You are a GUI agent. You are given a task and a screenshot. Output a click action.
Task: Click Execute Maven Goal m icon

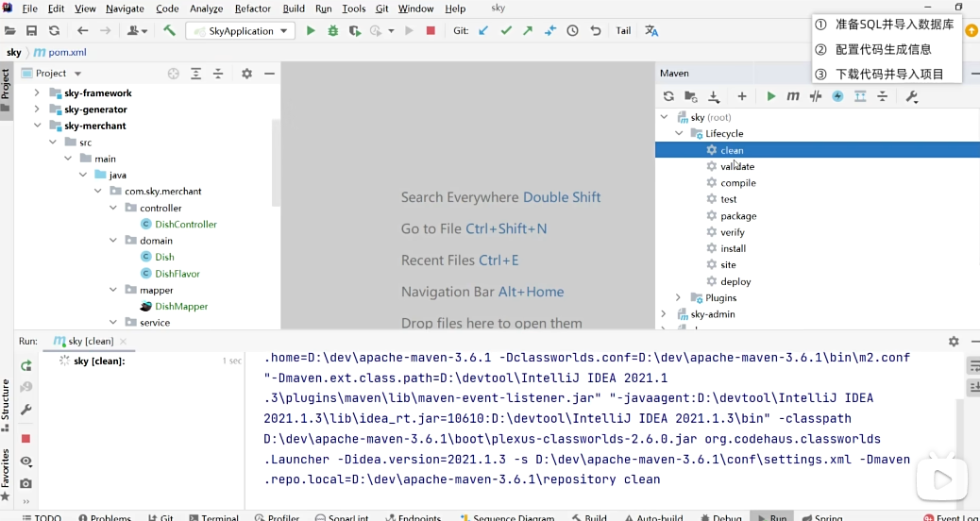[793, 96]
